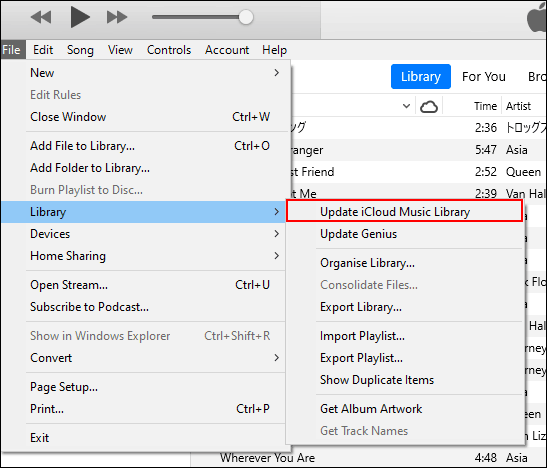This screenshot has height=468, width=547.
Task: Click the 5:47 time cell
Action: (x=486, y=150)
